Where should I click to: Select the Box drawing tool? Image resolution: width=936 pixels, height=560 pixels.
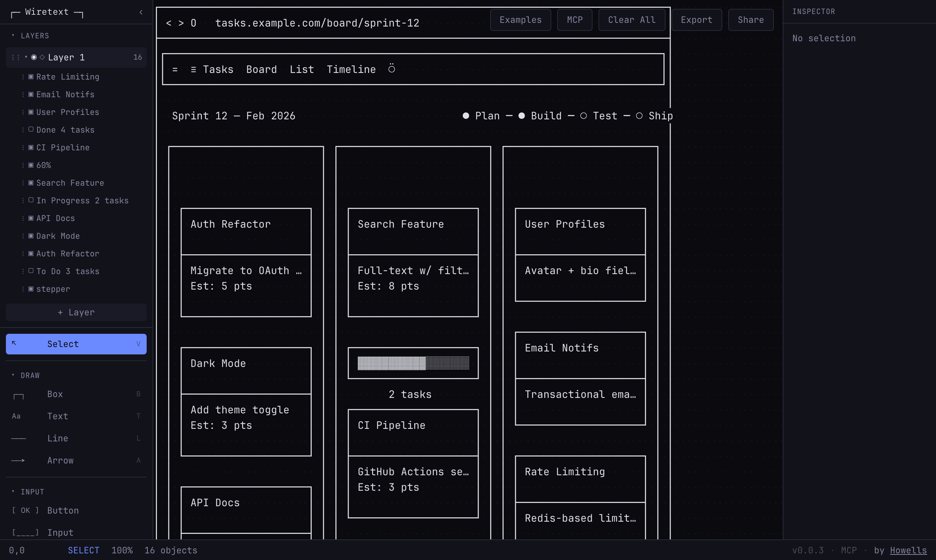pyautogui.click(x=55, y=394)
